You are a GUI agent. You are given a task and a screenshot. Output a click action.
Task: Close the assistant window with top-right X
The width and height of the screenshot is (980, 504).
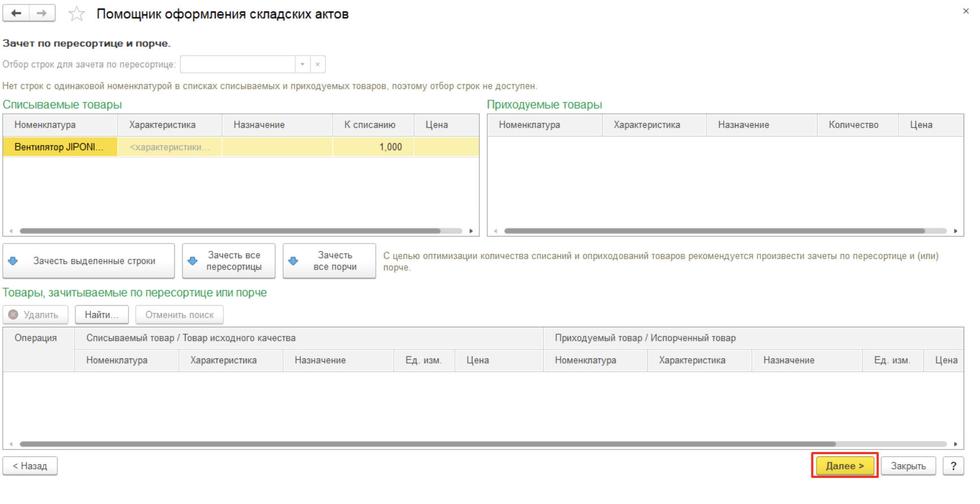tap(965, 11)
